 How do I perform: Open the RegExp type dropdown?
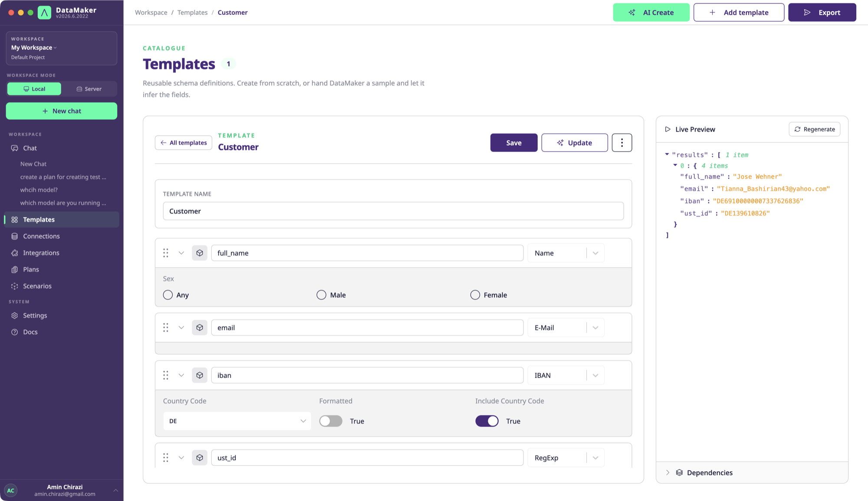(566, 458)
